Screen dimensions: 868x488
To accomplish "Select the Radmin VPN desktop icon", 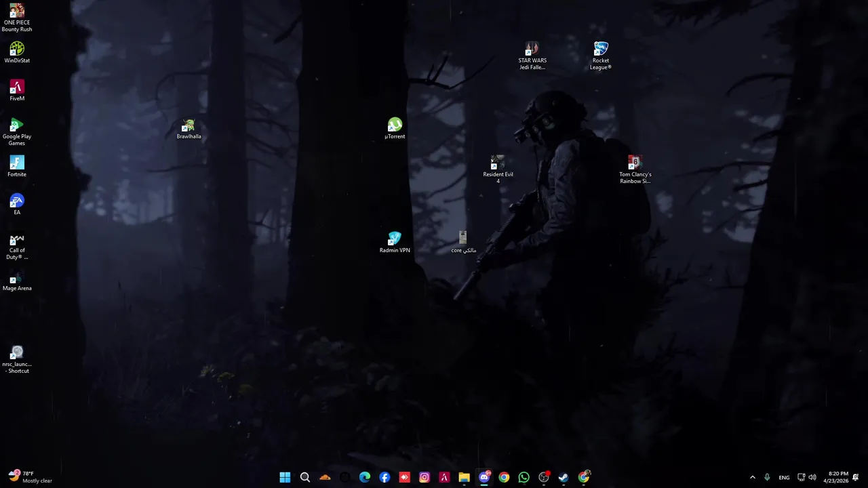I will [x=395, y=243].
